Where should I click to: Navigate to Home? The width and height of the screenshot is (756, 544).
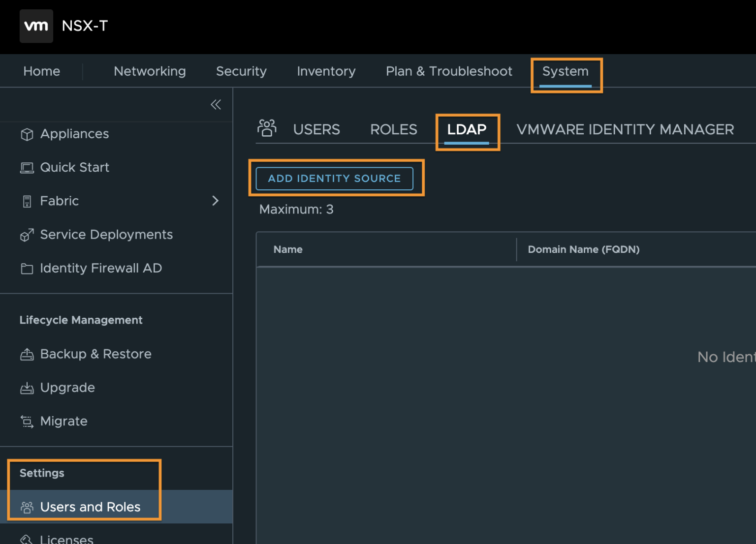pos(41,71)
